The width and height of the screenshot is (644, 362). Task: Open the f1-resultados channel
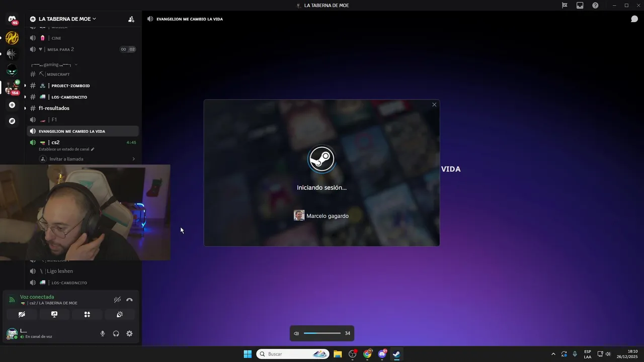83,108
